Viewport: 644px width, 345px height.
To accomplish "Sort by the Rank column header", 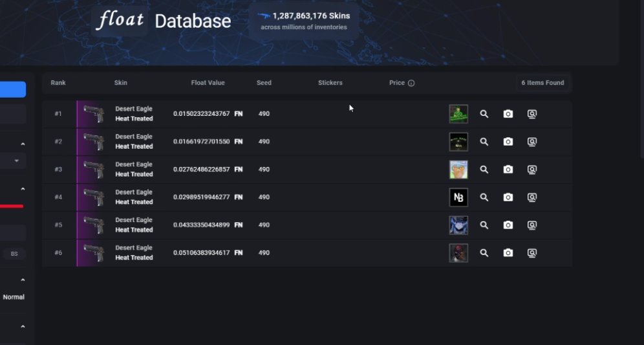I will [58, 83].
